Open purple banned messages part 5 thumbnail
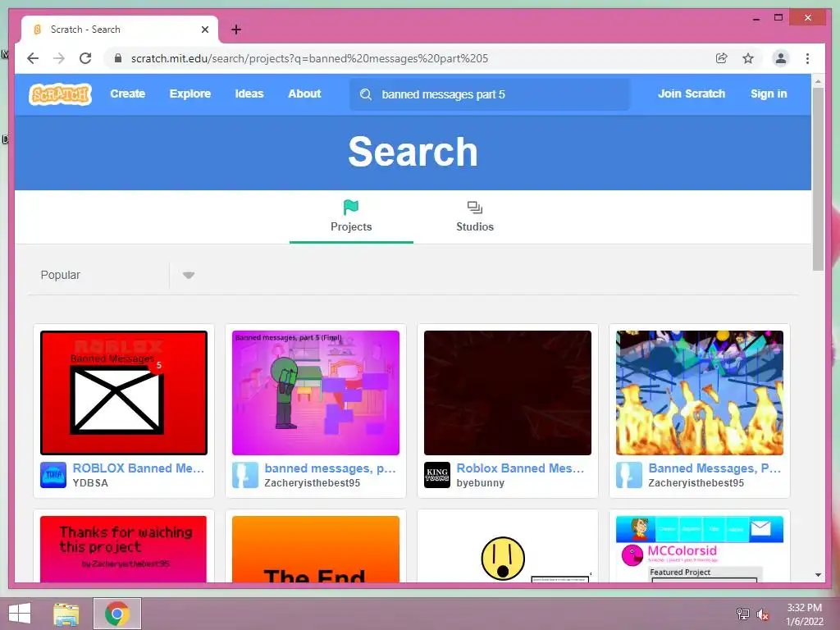The image size is (840, 630). click(x=316, y=393)
